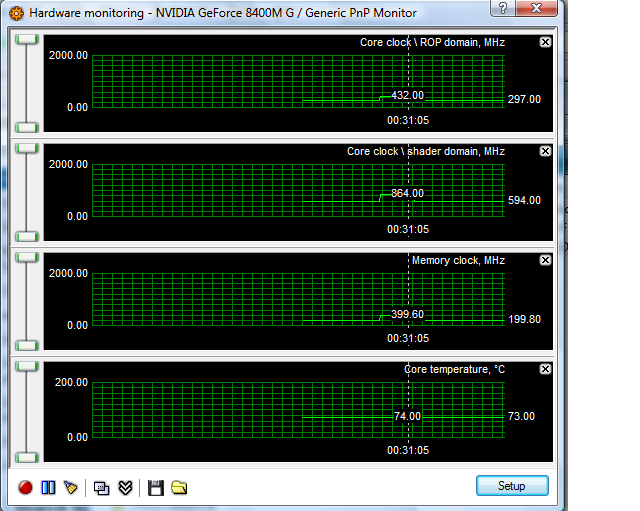The height and width of the screenshot is (511, 640).
Task: Click the detach windows icon in toolbar
Action: coord(101,488)
